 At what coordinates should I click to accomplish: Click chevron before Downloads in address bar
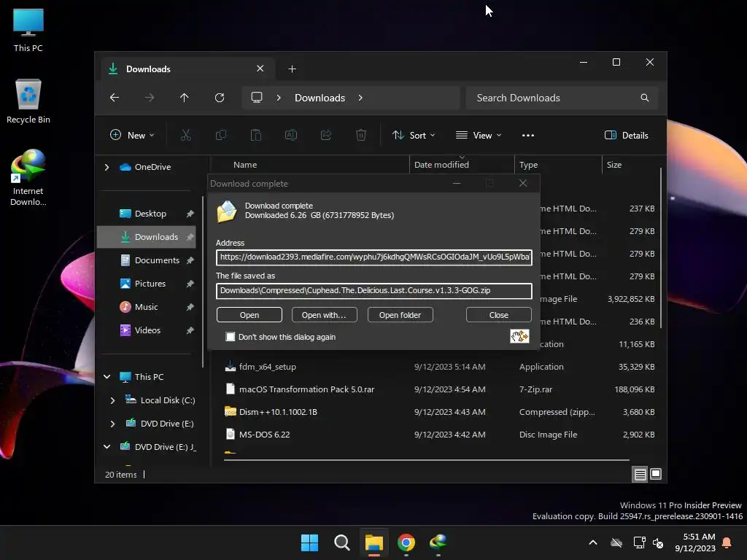(279, 98)
